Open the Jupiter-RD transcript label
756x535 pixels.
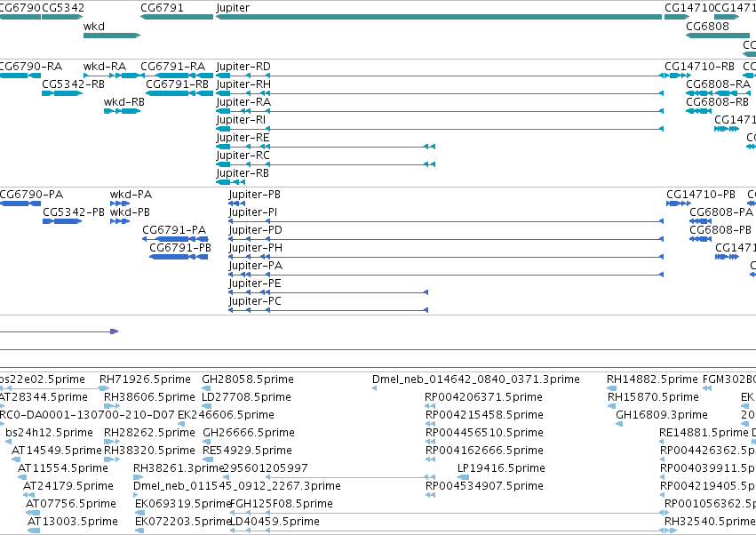(243, 67)
